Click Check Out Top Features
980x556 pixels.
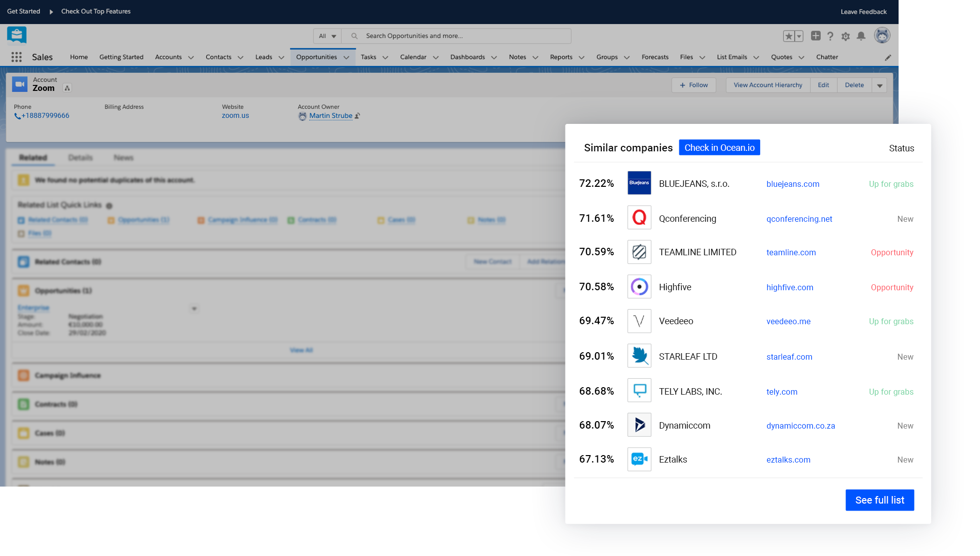(x=96, y=11)
